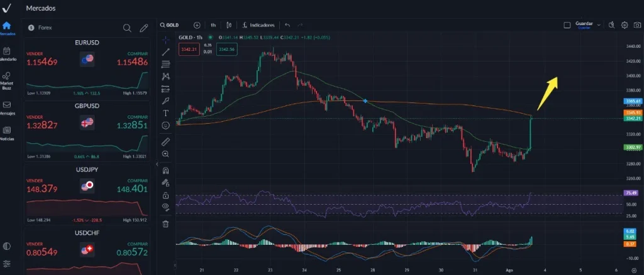The width and height of the screenshot is (644, 275).
Task: Open the EURUSD mini price chart
Action: coord(87,80)
